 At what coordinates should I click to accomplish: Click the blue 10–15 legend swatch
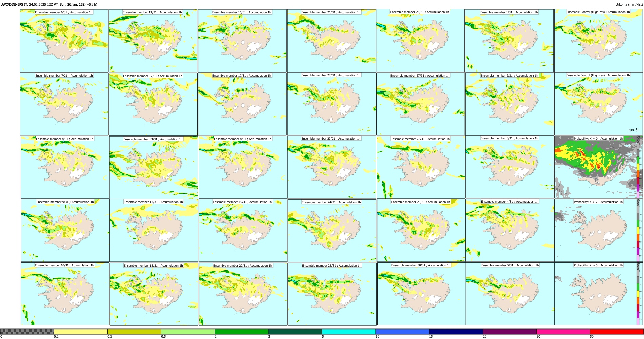point(402,332)
